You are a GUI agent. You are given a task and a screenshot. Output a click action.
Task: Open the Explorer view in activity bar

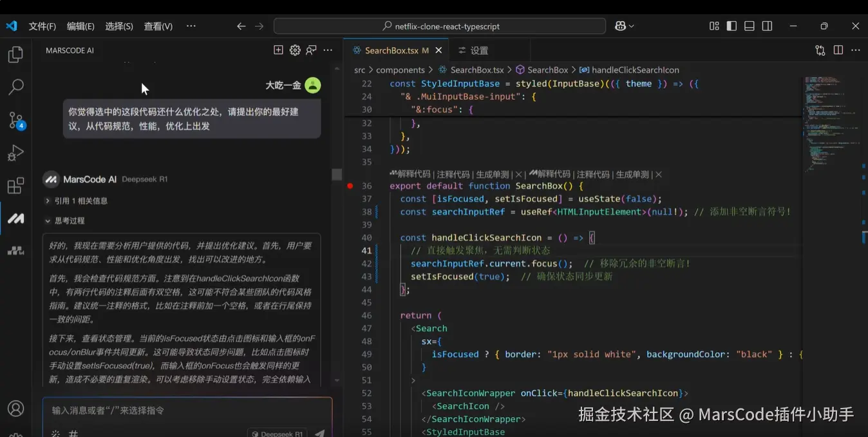[15, 55]
